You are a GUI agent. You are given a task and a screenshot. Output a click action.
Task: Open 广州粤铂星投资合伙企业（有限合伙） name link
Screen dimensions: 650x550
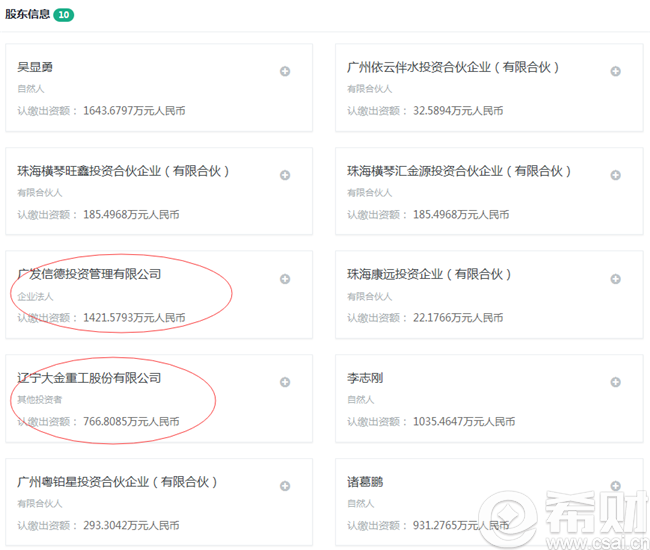point(117,482)
